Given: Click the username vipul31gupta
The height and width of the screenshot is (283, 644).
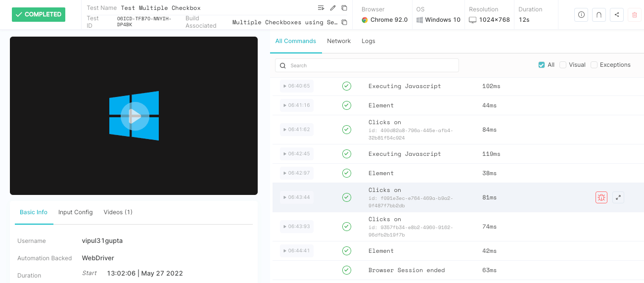Looking at the screenshot, I should (x=102, y=241).
